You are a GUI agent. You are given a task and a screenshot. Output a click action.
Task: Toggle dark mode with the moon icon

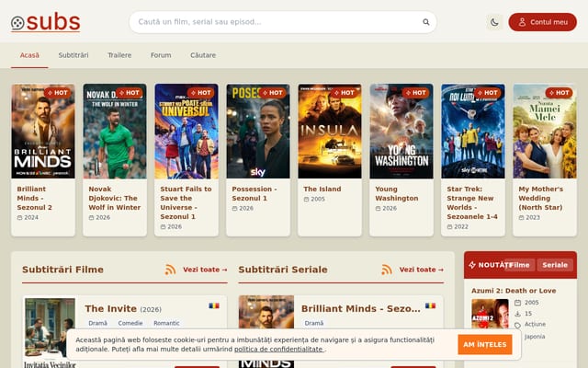pyautogui.click(x=494, y=22)
